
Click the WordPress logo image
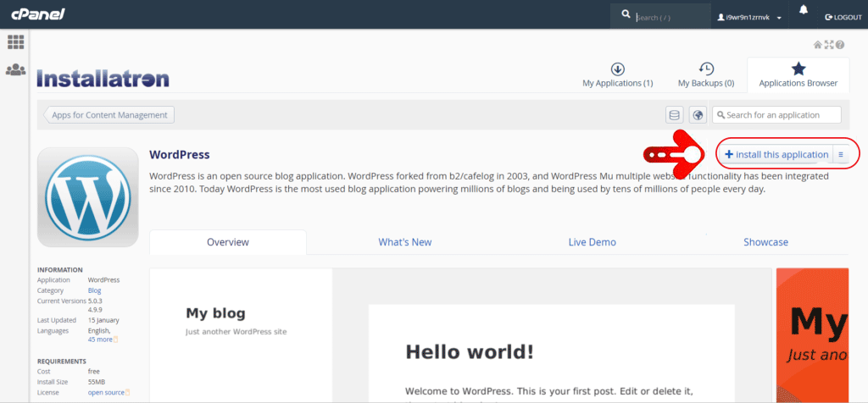[x=87, y=196]
